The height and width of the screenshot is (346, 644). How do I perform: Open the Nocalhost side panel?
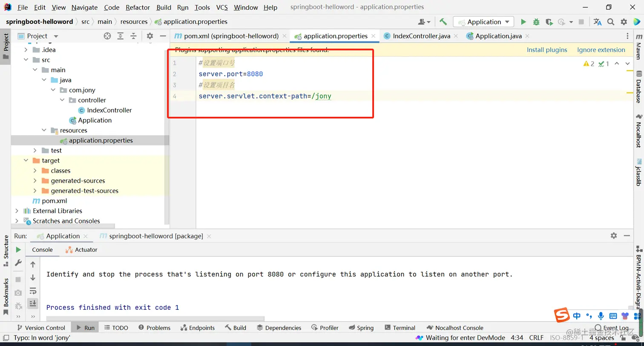(638, 131)
